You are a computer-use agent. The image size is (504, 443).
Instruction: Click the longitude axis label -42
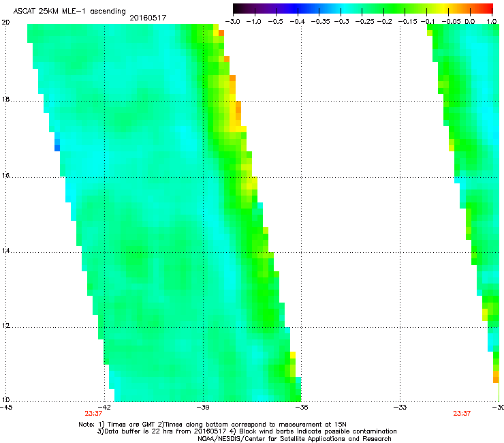(104, 408)
